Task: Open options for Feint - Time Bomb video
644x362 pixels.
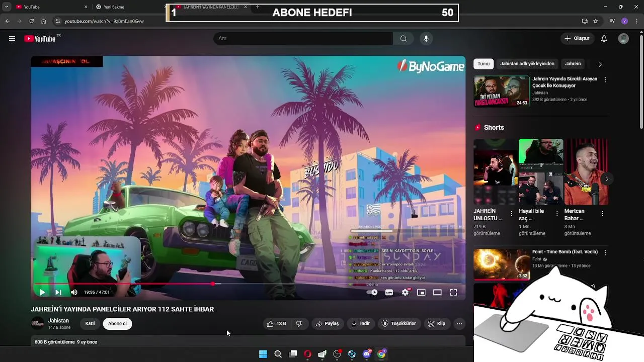Action: (x=606, y=253)
